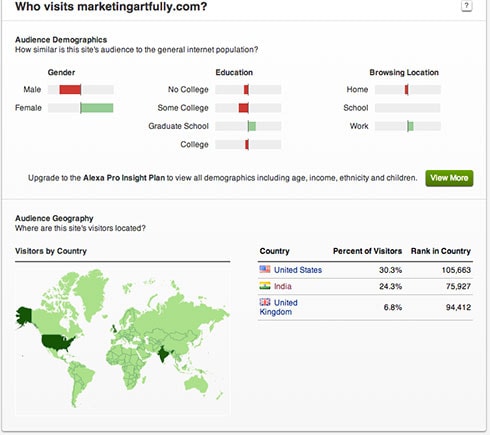Click the Rank in Country column header
The height and width of the screenshot is (435, 490).
441,251
